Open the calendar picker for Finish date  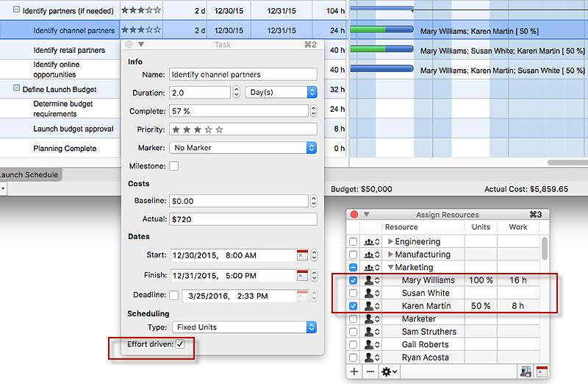pos(302,275)
